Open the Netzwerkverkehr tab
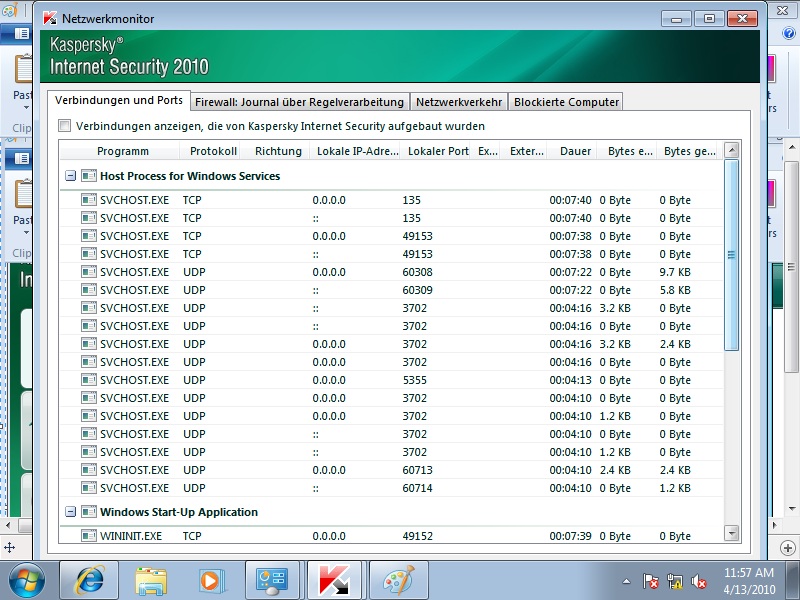 click(459, 102)
